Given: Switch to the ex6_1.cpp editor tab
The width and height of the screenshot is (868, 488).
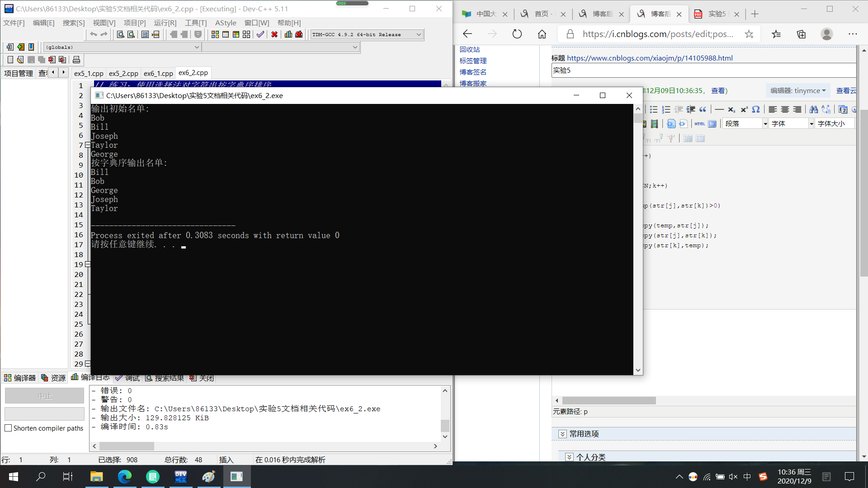Looking at the screenshot, I should (158, 73).
